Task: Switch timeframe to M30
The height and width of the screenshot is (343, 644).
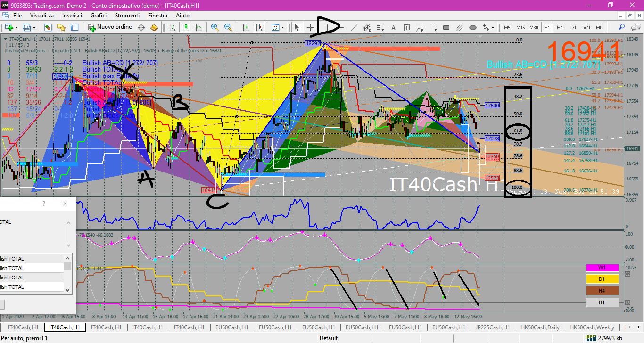Action: coord(534,27)
